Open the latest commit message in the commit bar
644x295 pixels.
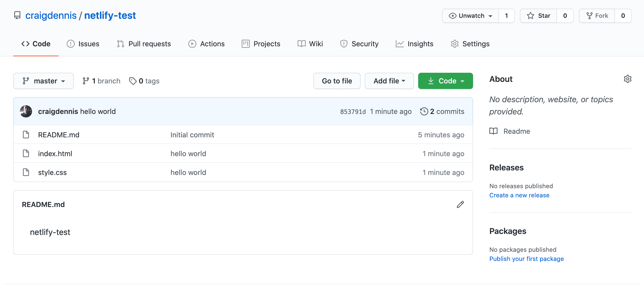[x=98, y=111]
